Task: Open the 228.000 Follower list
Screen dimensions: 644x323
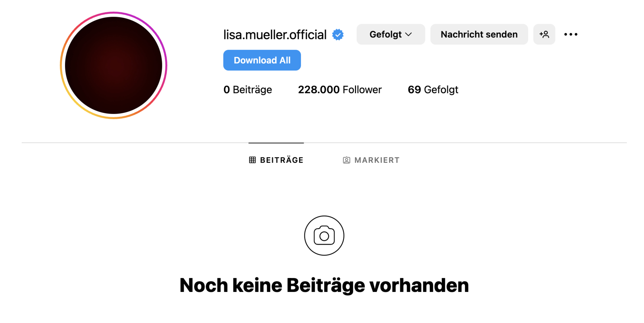Action: tap(340, 90)
